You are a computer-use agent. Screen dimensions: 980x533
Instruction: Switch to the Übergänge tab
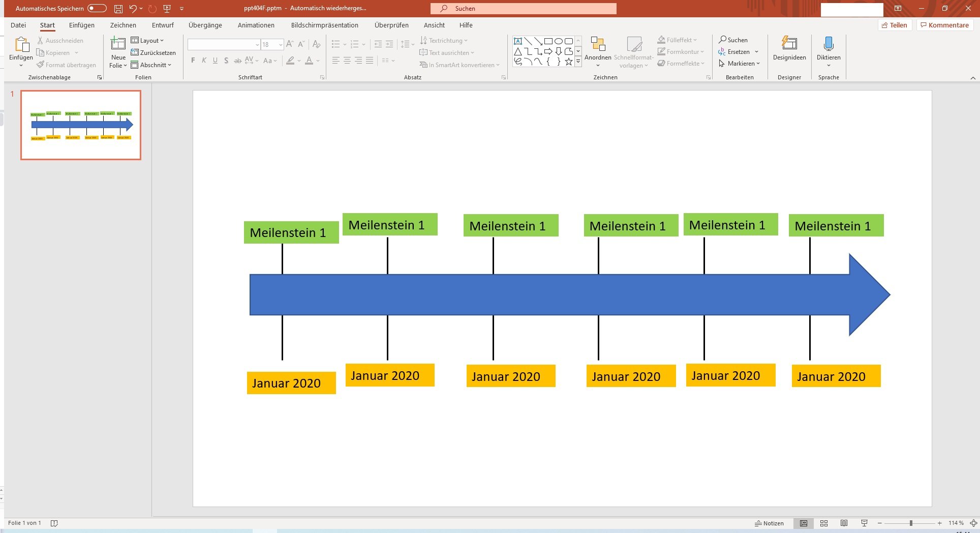pos(205,25)
